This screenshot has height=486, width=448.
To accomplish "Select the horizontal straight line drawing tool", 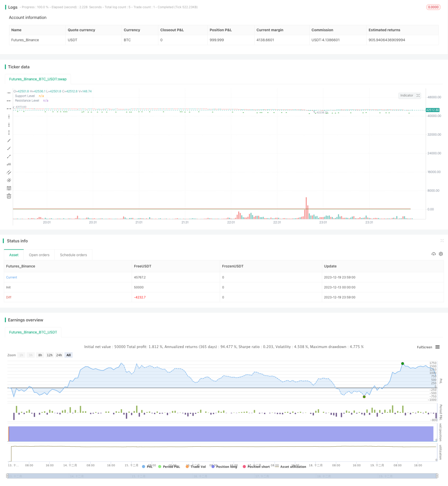I will (9, 93).
